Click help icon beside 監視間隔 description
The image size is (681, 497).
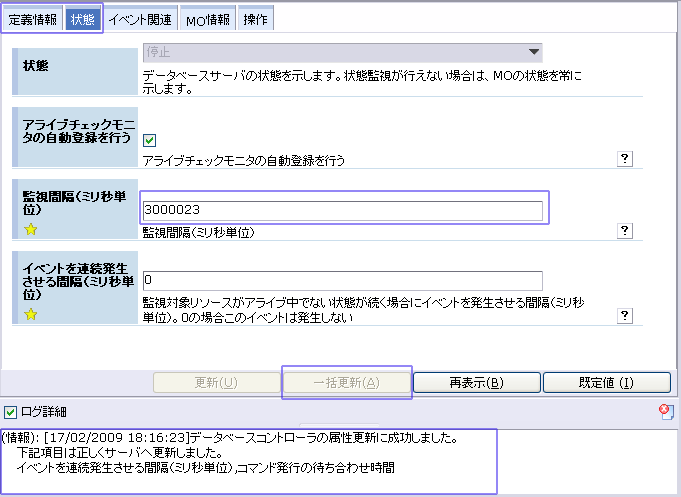click(x=625, y=231)
